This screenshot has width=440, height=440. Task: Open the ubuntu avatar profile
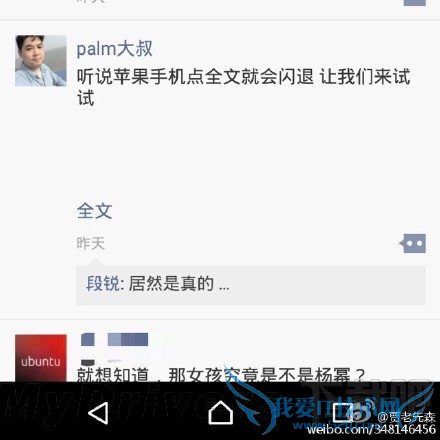pyautogui.click(x=41, y=358)
